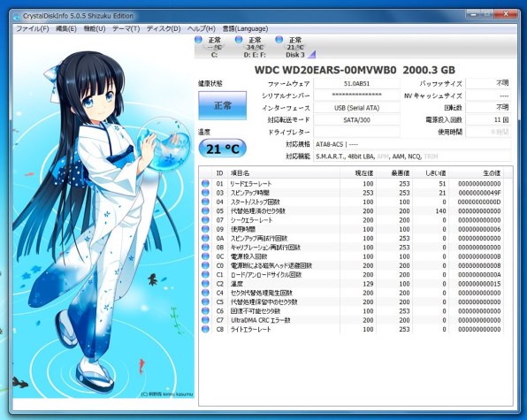
Task: Click the status orb for C8 ライトエラーレート
Action: [205, 329]
